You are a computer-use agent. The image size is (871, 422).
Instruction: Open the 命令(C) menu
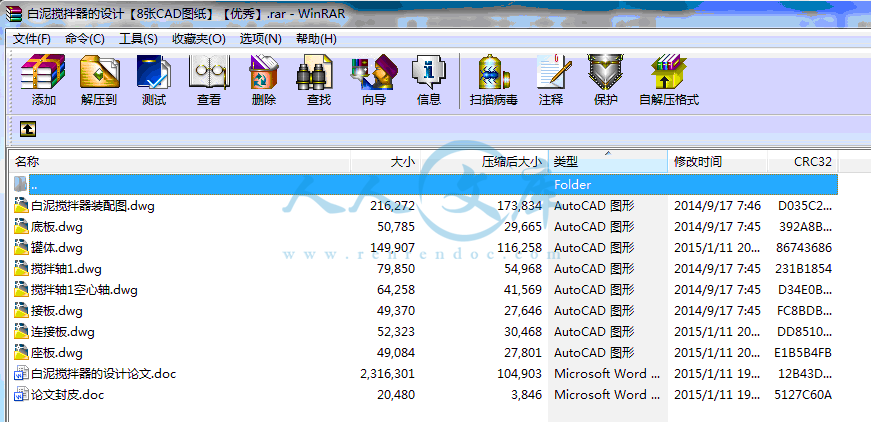pyautogui.click(x=84, y=39)
